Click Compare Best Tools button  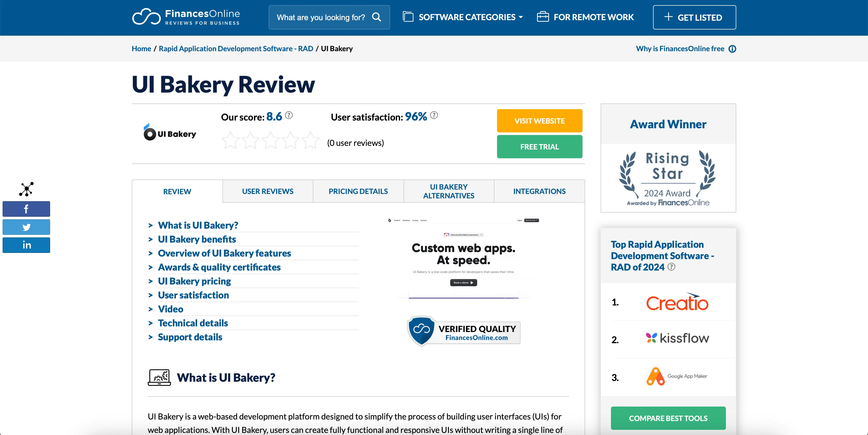[668, 418]
